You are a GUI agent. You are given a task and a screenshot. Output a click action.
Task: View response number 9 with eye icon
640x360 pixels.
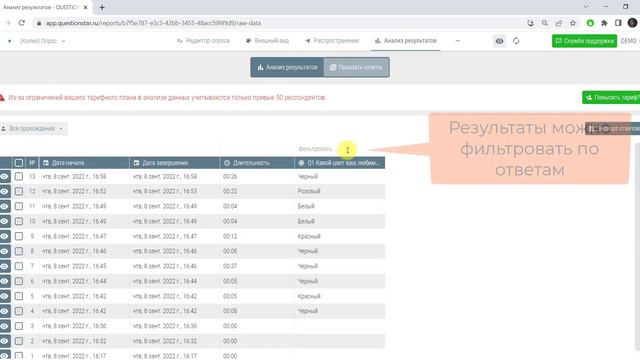click(4, 236)
